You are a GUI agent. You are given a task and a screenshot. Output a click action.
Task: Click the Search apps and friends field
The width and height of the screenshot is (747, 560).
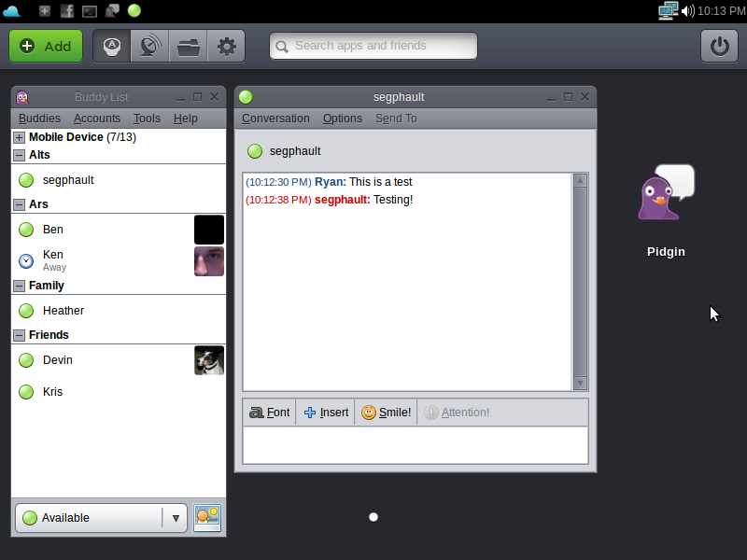pos(373,46)
